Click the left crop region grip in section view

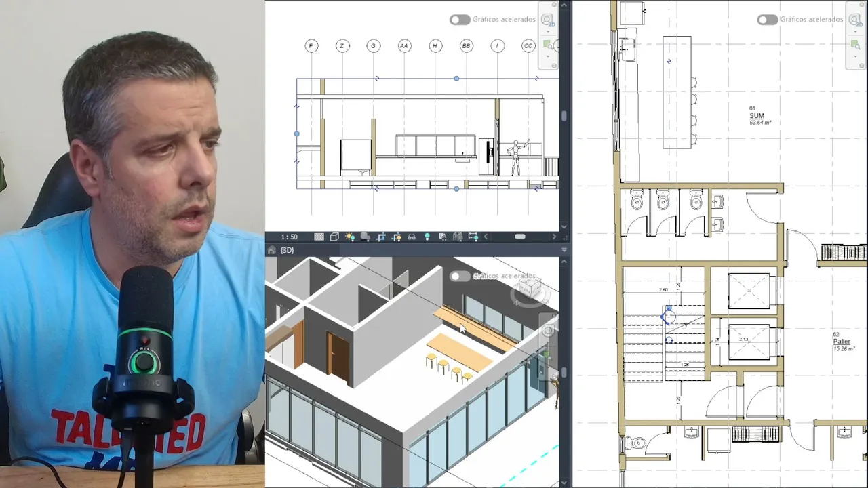(296, 134)
